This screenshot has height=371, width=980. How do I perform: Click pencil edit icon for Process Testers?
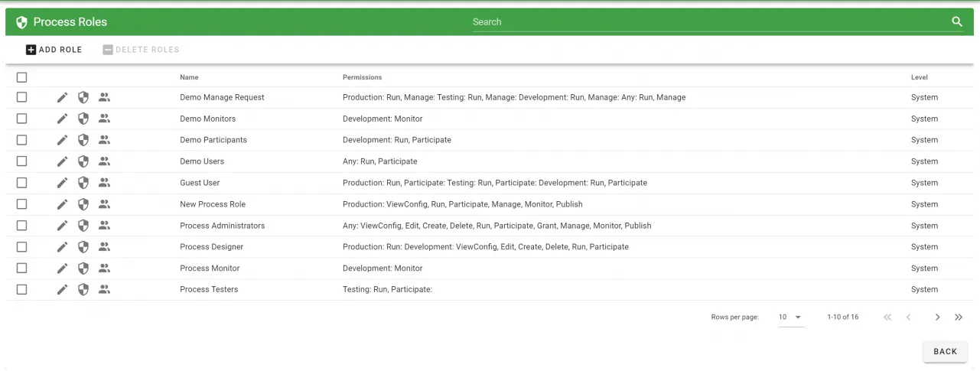tap(62, 290)
